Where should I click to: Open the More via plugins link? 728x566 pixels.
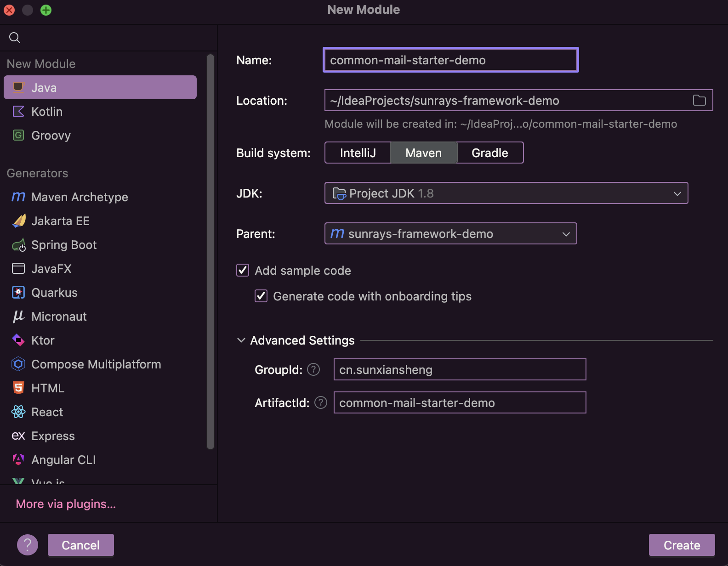(x=66, y=504)
